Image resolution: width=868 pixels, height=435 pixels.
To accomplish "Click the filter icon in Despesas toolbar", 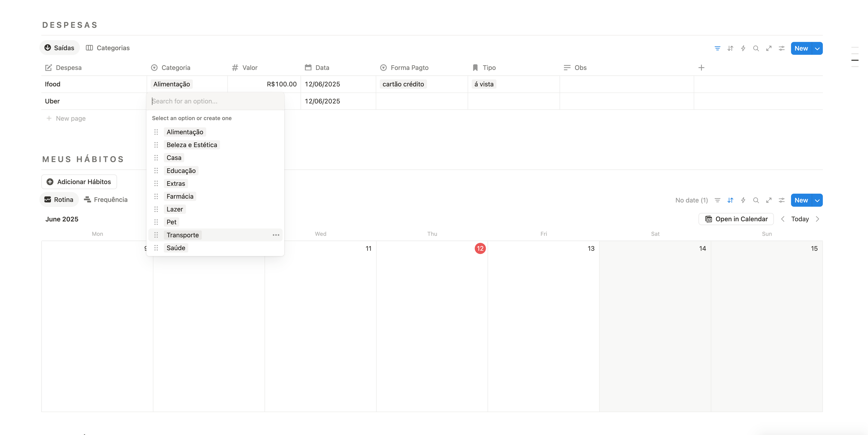I will pyautogui.click(x=717, y=49).
